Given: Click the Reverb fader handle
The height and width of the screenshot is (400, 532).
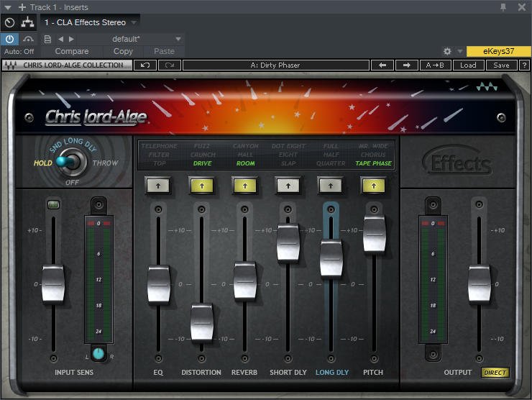Looking at the screenshot, I should (x=245, y=281).
